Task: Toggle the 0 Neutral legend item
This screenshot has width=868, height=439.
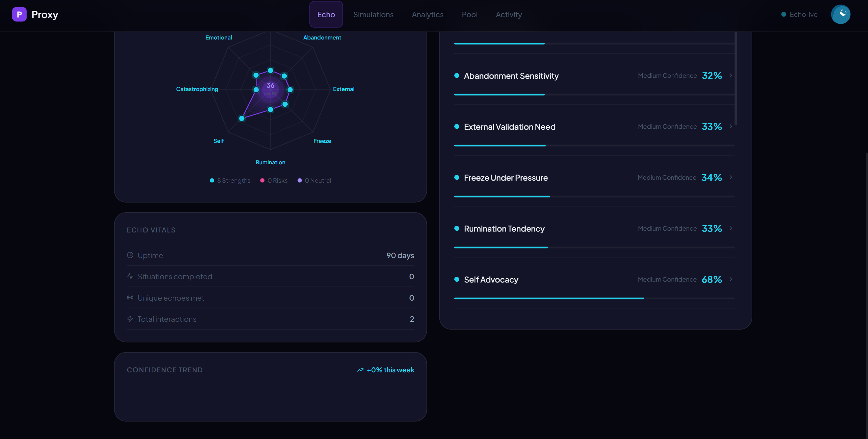Action: [314, 181]
